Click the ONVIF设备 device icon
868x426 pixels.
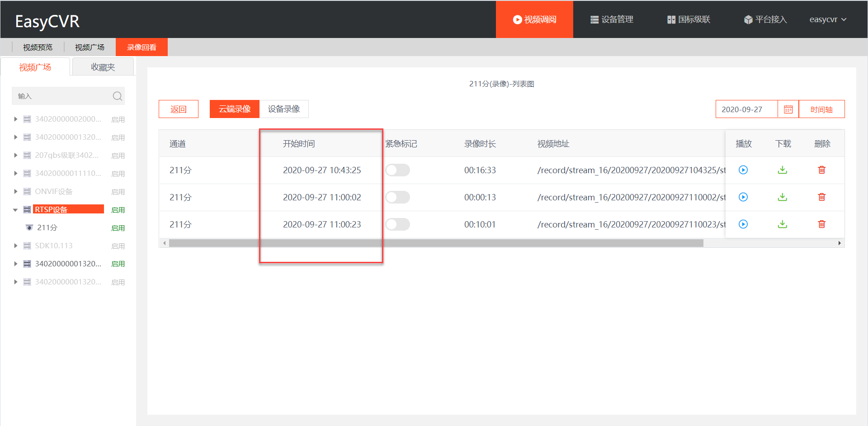[x=27, y=191]
